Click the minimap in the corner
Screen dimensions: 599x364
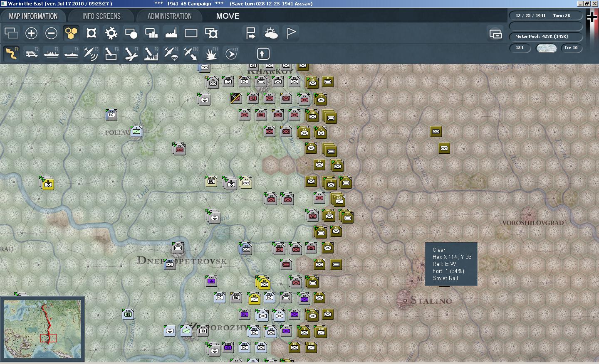click(42, 329)
